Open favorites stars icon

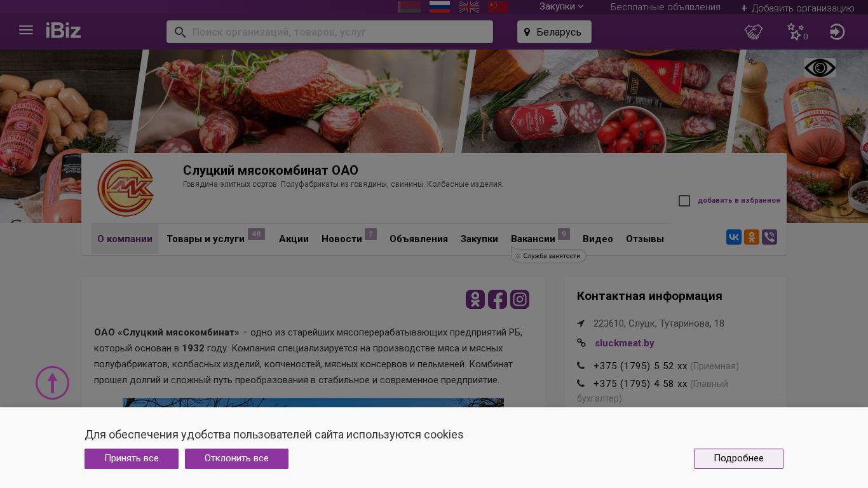point(796,32)
